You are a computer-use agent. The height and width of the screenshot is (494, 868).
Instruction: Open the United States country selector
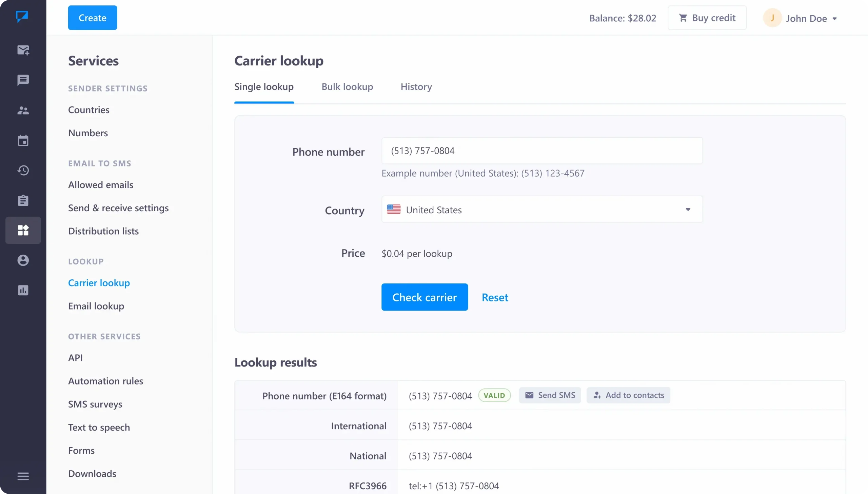(x=542, y=209)
